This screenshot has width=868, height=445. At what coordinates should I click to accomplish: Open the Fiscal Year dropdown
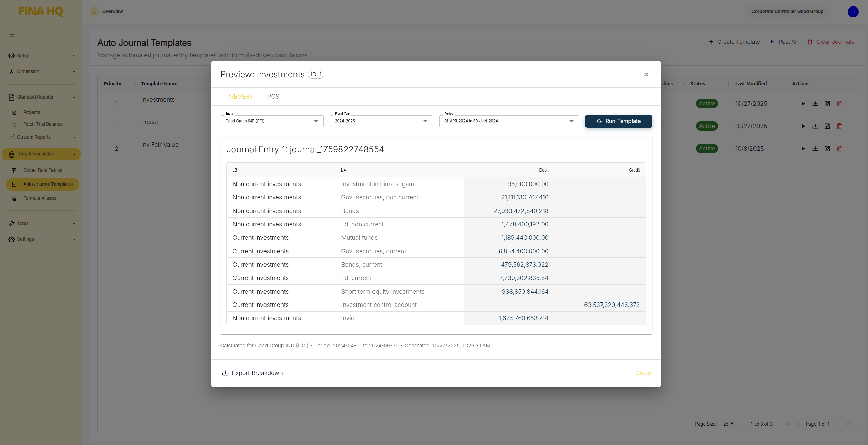coord(381,121)
